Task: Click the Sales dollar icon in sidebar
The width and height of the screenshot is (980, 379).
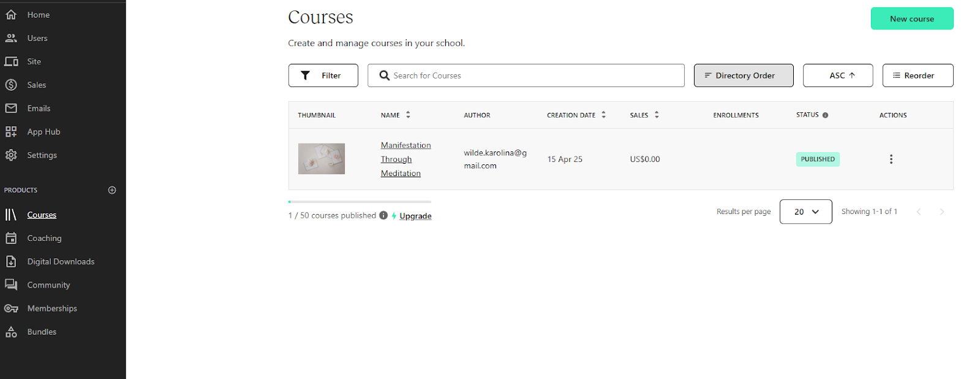Action: tap(11, 85)
